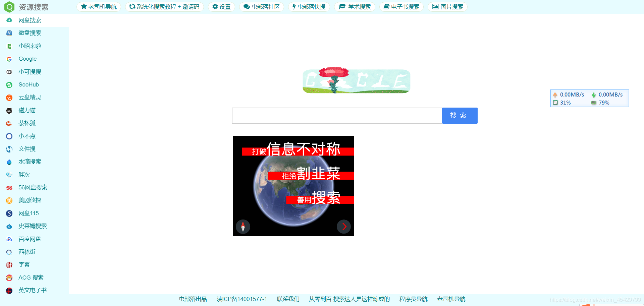The height and width of the screenshot is (306, 644).
Task: Click the ACG 搜索 icon
Action: coord(9,278)
